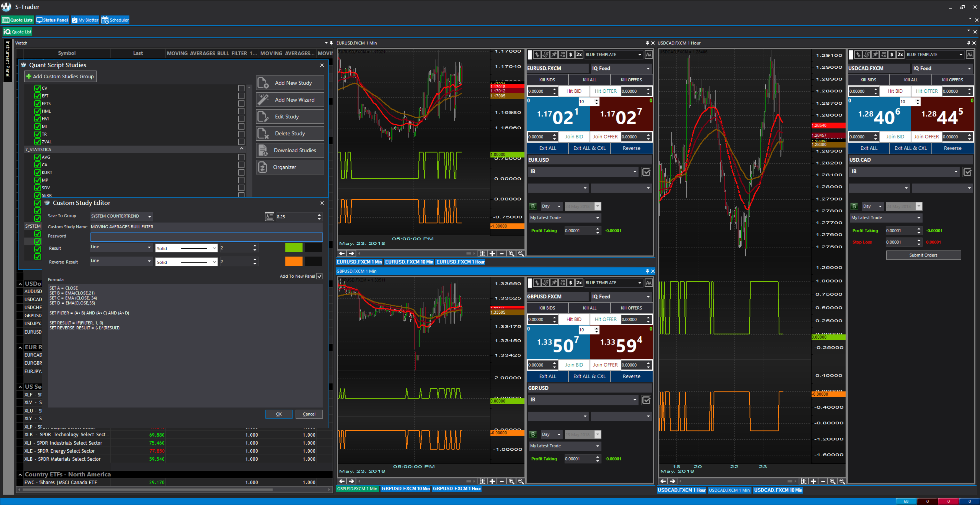Screen dimensions: 980x505
Task: Click plus icon under USDCAD chart
Action: [813, 481]
